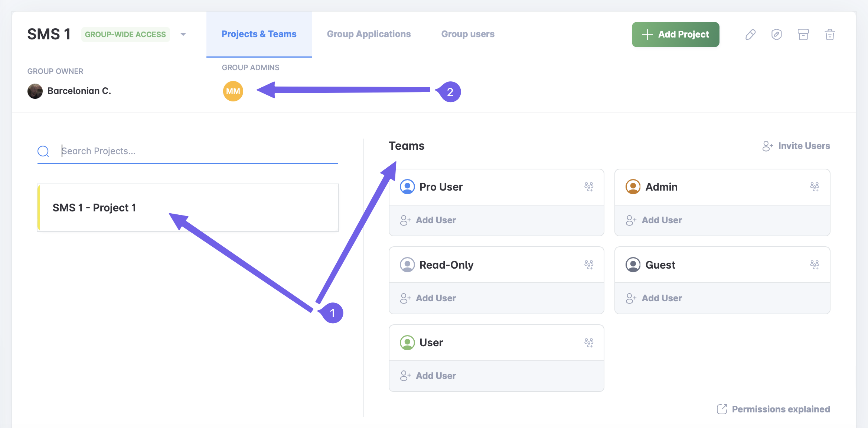Click the archive group box icon
The height and width of the screenshot is (428, 868).
803,35
